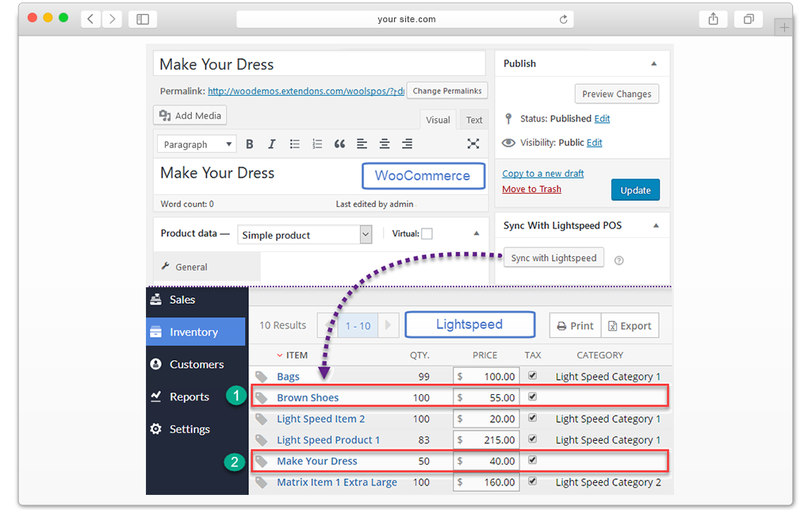Click tag icon beside Matrix Item 1
This screenshot has width=812, height=510.
(262, 482)
